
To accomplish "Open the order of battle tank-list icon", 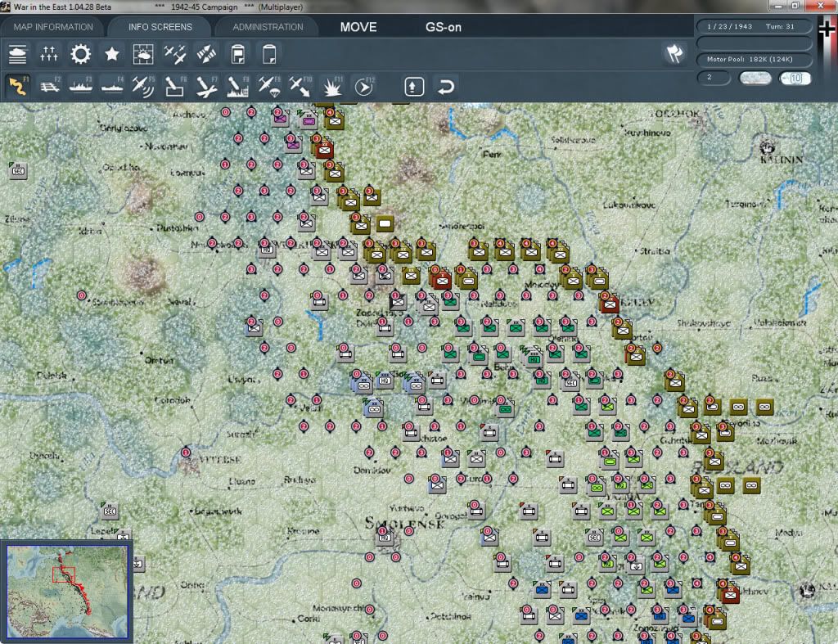I will point(18,54).
